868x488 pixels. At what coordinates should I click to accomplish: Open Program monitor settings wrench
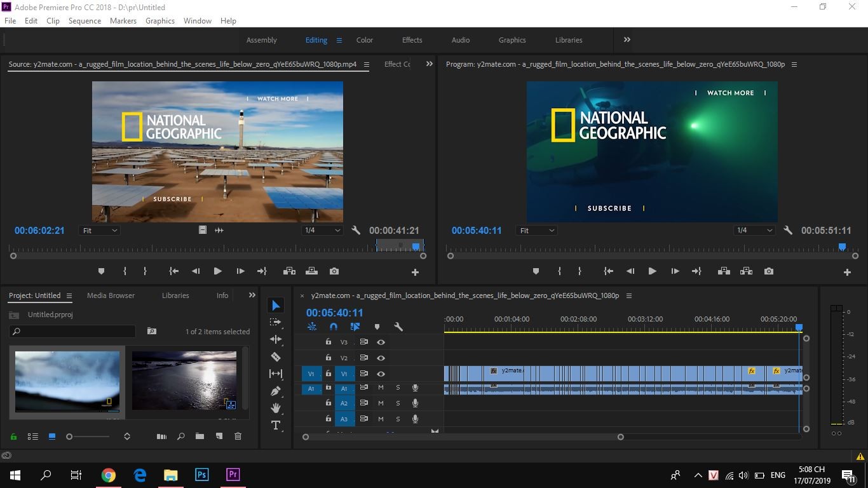pos(788,231)
